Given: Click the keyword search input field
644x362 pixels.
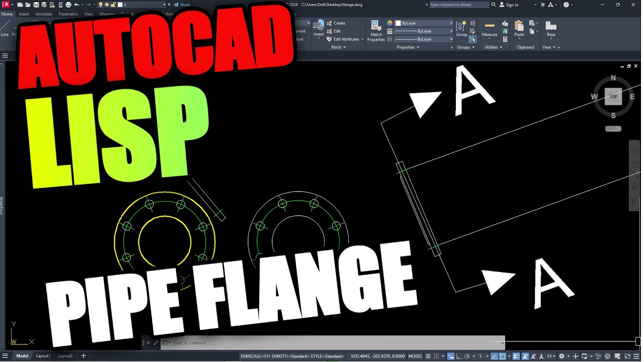Looking at the screenshot, I should [459, 5].
